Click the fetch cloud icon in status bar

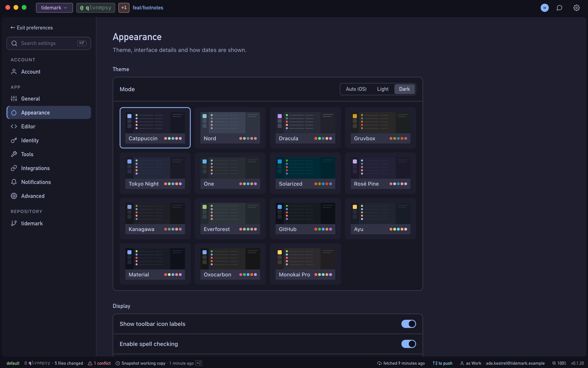point(379,363)
